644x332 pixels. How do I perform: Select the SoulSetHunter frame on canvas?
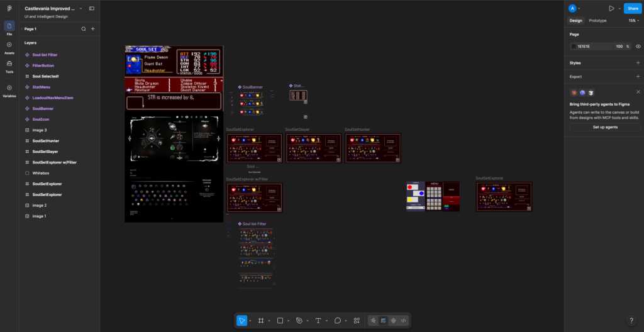(x=372, y=148)
